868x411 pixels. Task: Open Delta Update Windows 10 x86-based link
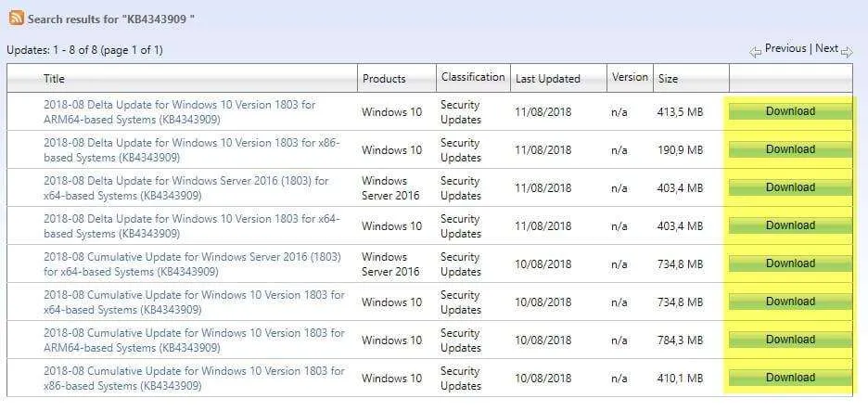[192, 150]
